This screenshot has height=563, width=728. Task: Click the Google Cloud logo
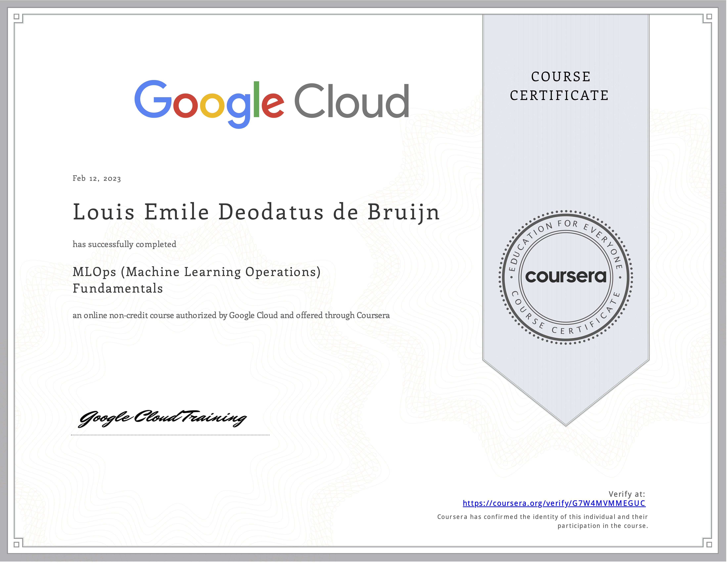click(272, 104)
